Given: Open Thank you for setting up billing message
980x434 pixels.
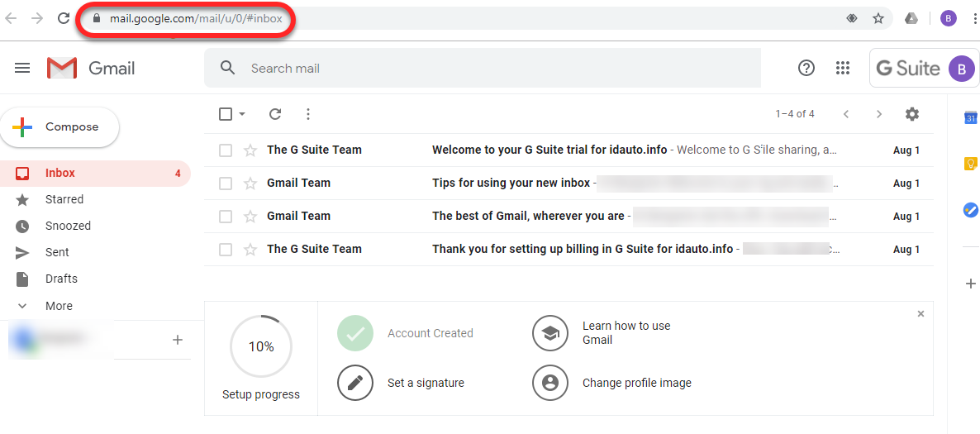Looking at the screenshot, I should coord(568,250).
